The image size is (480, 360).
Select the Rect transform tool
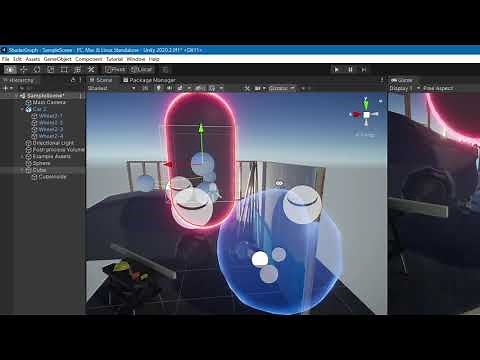(64, 69)
